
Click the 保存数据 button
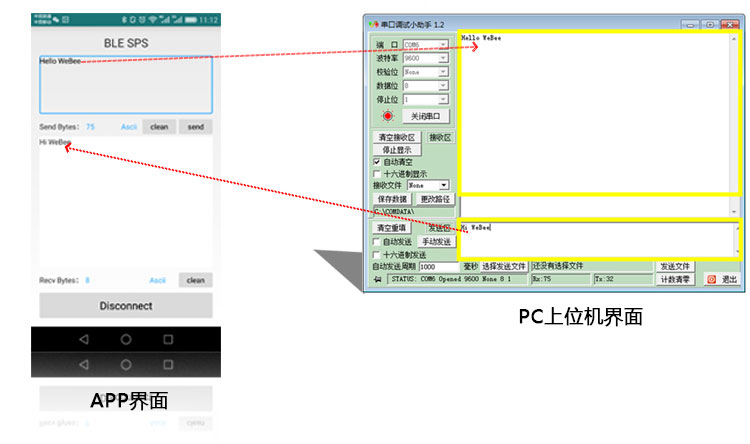(x=392, y=199)
